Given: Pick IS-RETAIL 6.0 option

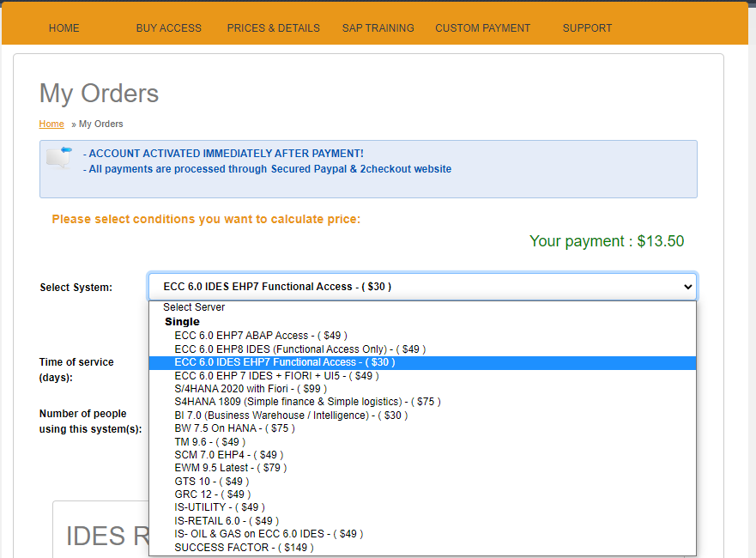Looking at the screenshot, I should (x=422, y=521).
